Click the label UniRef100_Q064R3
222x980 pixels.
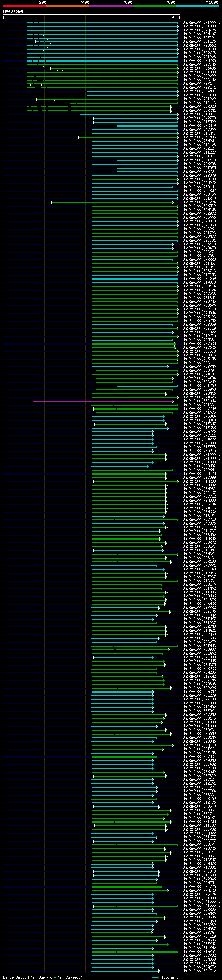pos(199,317)
